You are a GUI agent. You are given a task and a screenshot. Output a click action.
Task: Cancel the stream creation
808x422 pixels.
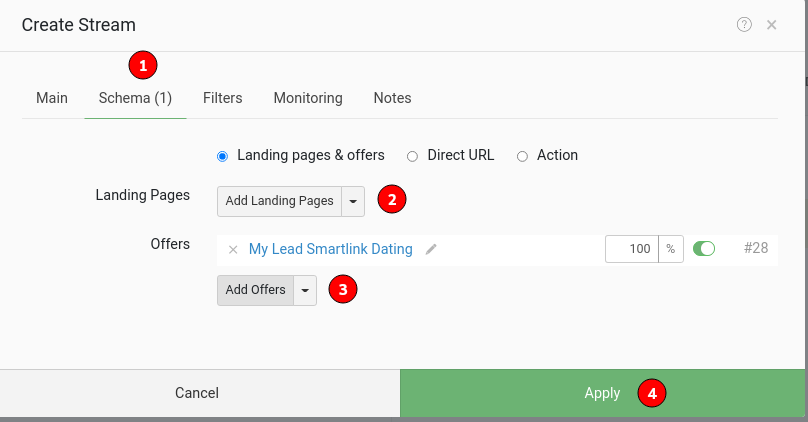(200, 393)
